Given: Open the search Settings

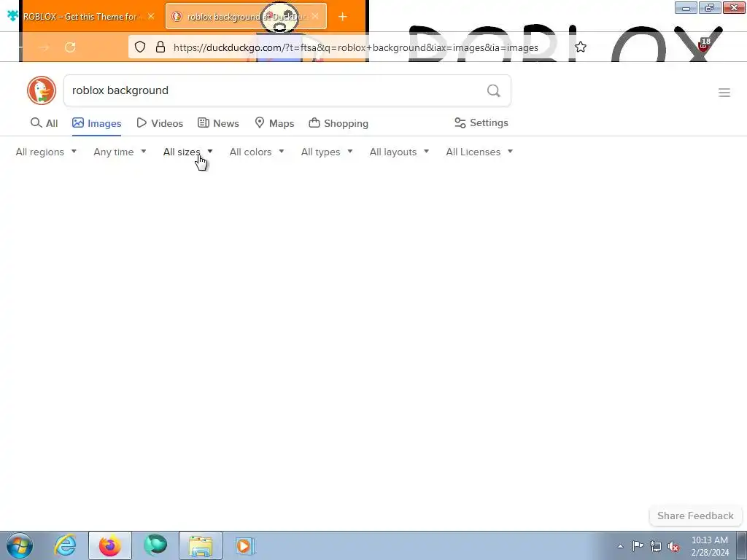Looking at the screenshot, I should (481, 122).
